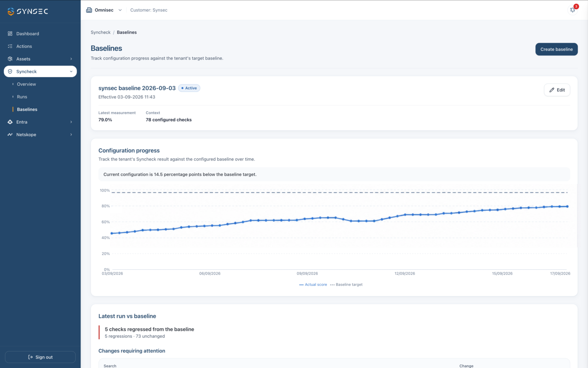
Task: Open the Omnisec tenant dropdown arrow
Action: click(120, 10)
